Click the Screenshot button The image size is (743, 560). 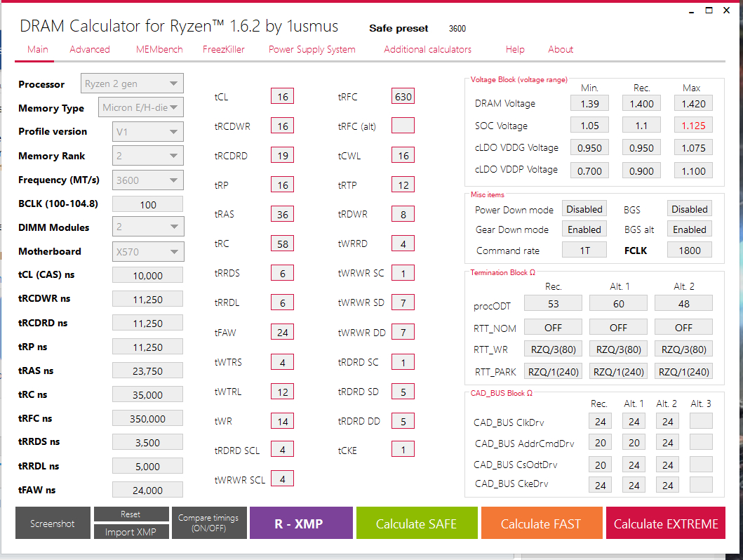53,523
